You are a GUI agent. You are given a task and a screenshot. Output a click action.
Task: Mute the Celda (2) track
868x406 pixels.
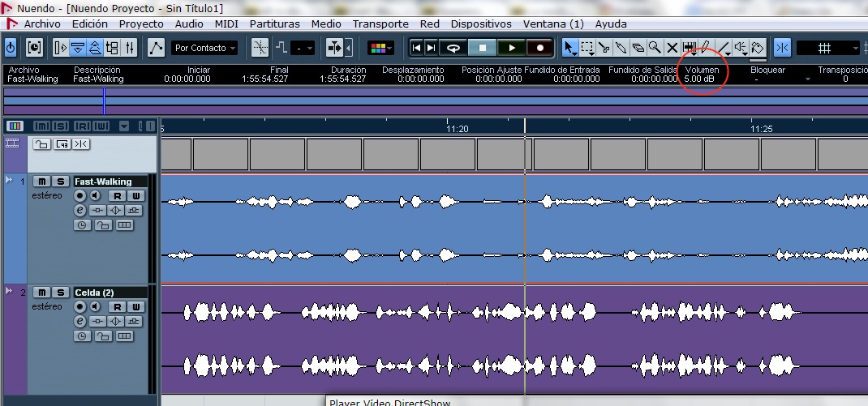pos(41,292)
